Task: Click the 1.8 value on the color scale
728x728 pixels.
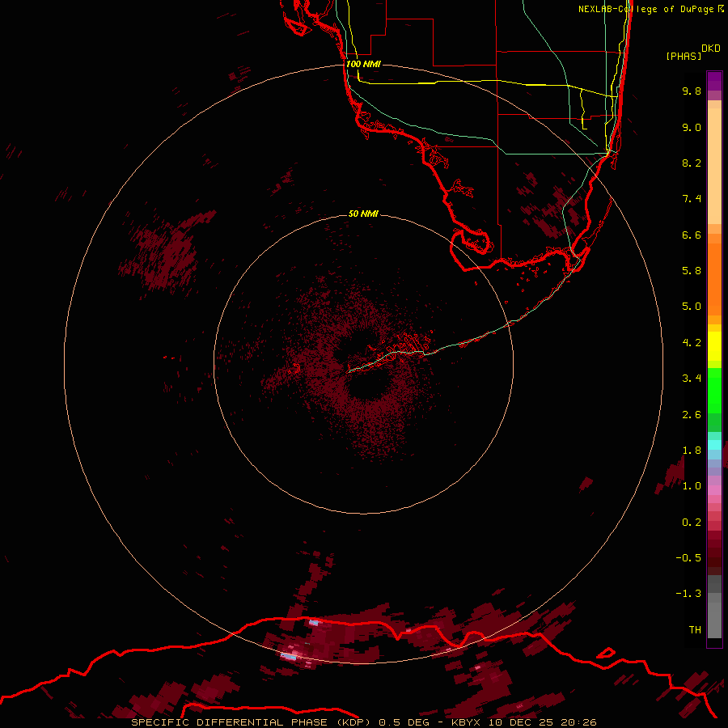Action: click(x=692, y=451)
